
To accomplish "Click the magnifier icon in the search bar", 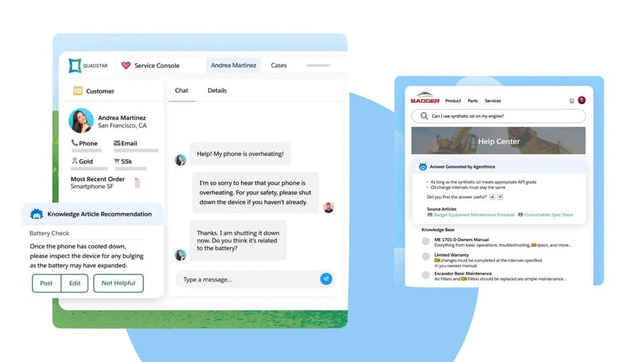I will [x=423, y=116].
